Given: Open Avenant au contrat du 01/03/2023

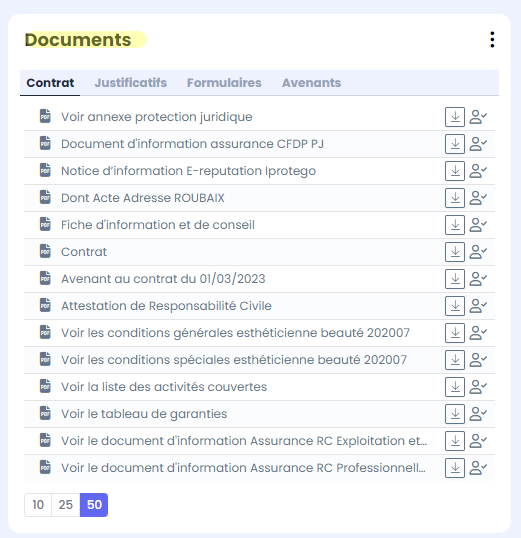Looking at the screenshot, I should click(x=163, y=279).
